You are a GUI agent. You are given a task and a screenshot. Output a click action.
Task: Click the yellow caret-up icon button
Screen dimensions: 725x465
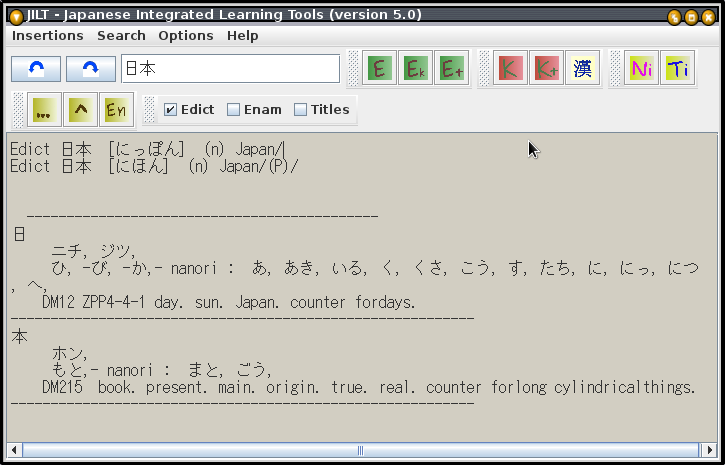[x=80, y=110]
